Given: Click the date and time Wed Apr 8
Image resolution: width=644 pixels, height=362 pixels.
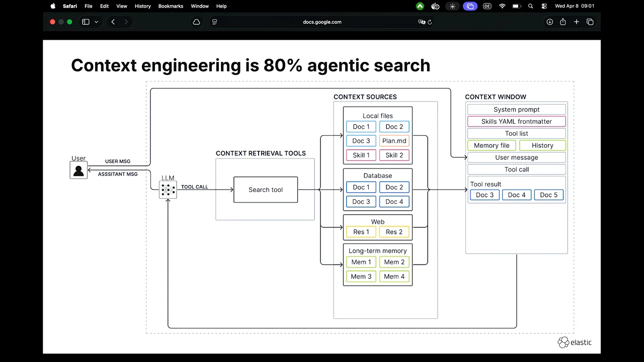Looking at the screenshot, I should (575, 6).
